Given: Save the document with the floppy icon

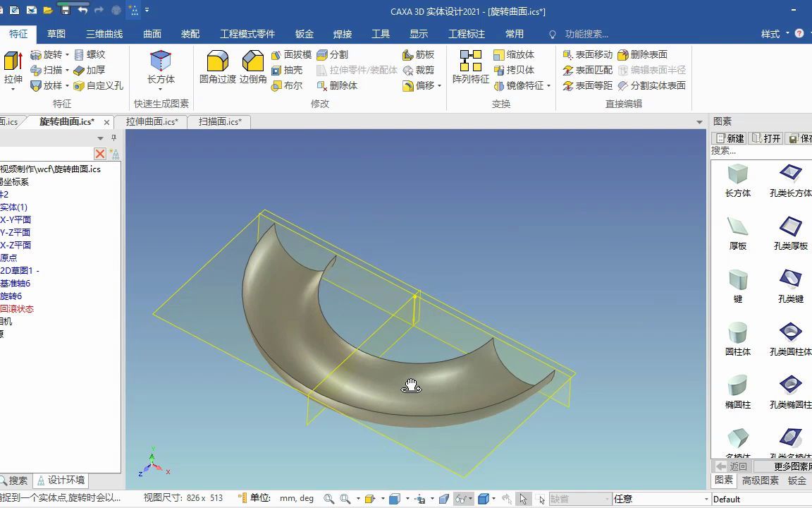Looking at the screenshot, I should (66, 10).
